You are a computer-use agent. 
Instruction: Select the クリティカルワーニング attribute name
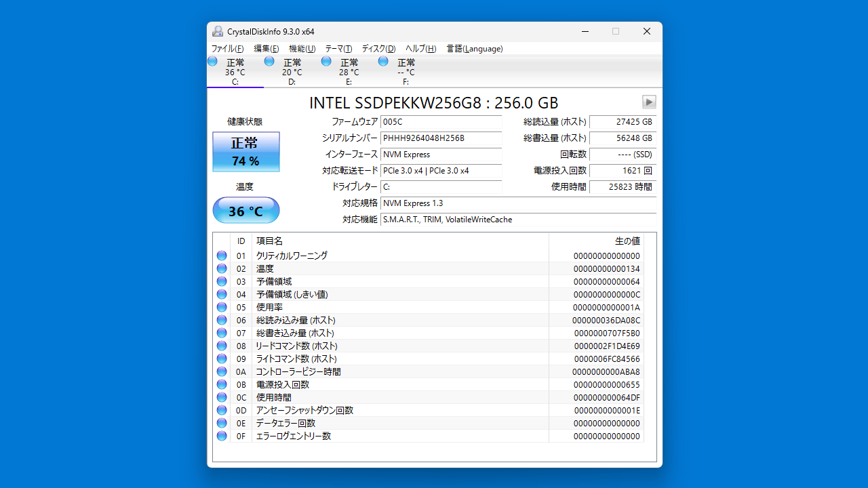(x=292, y=256)
